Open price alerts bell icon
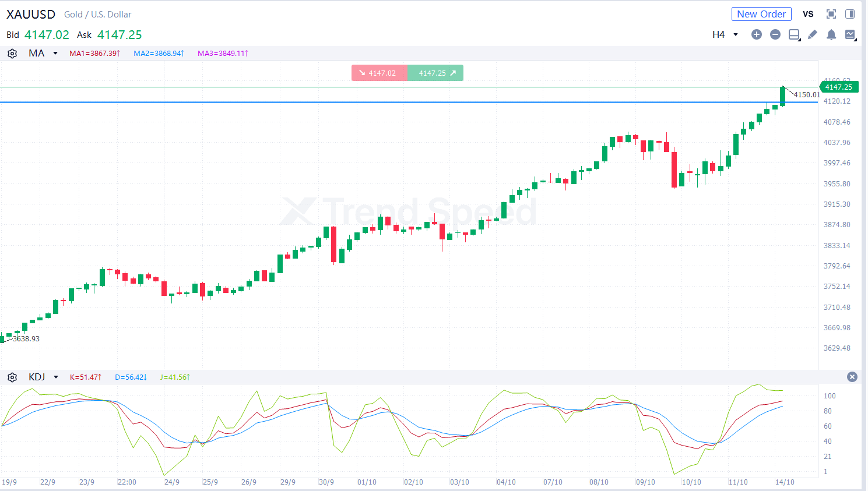The height and width of the screenshot is (491, 868). [831, 34]
